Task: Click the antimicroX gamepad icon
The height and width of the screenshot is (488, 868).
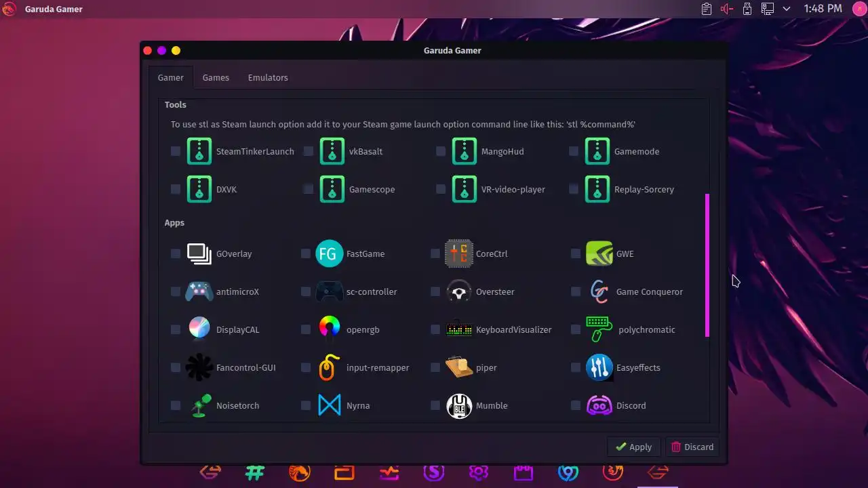Action: coord(199,291)
